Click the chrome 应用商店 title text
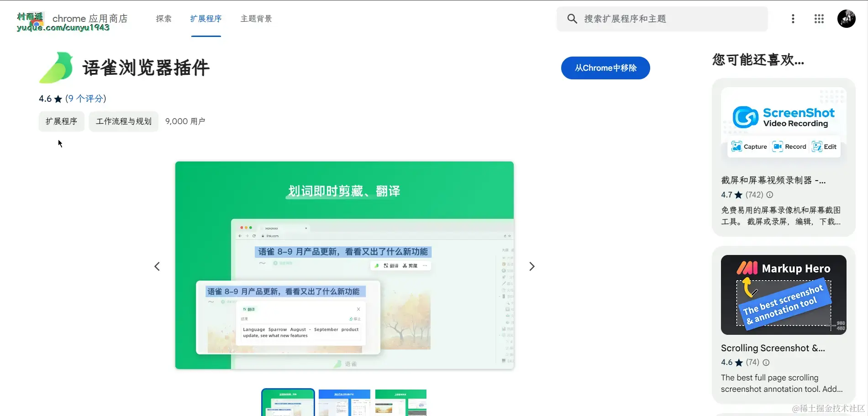Image resolution: width=868 pixels, height=416 pixels. pos(90,18)
